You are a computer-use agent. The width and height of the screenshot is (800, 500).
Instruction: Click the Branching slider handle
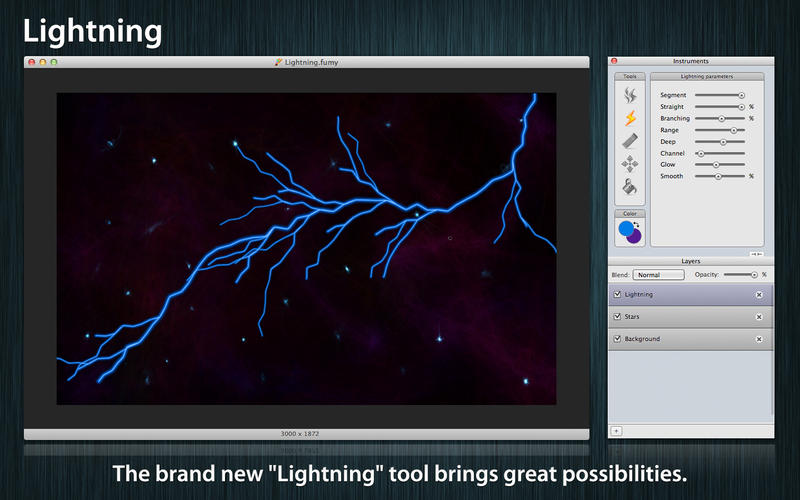(721, 118)
